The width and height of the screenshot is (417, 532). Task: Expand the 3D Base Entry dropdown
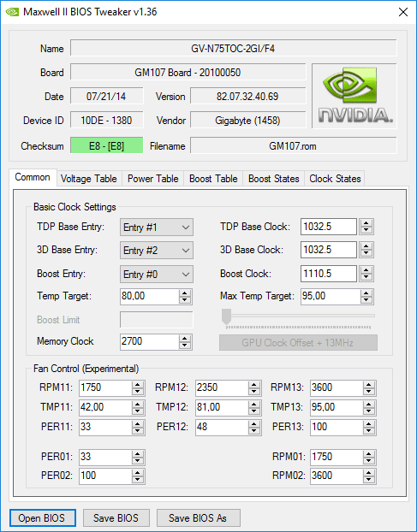tap(157, 251)
